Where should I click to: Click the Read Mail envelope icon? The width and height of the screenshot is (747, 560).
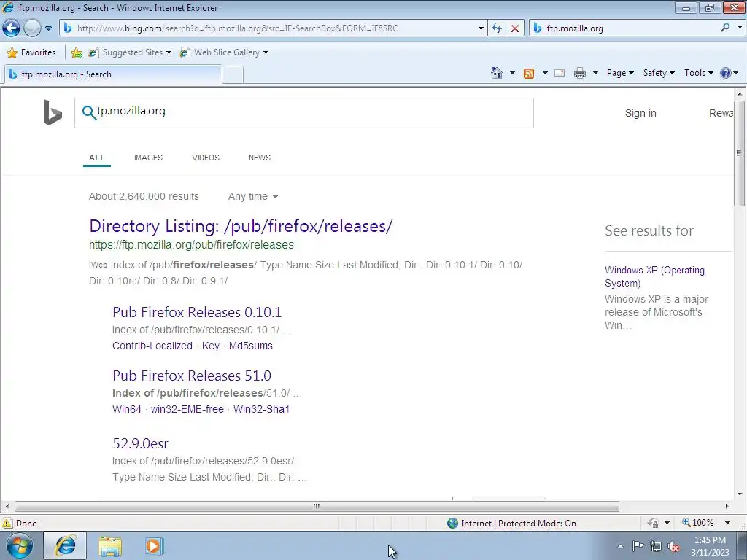pyautogui.click(x=560, y=73)
